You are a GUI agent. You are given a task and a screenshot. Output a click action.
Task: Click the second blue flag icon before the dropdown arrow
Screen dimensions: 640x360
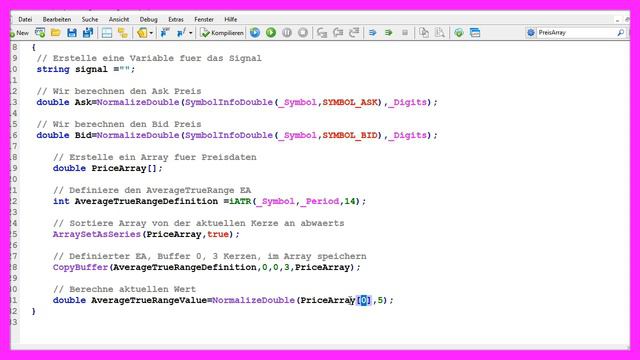181,33
